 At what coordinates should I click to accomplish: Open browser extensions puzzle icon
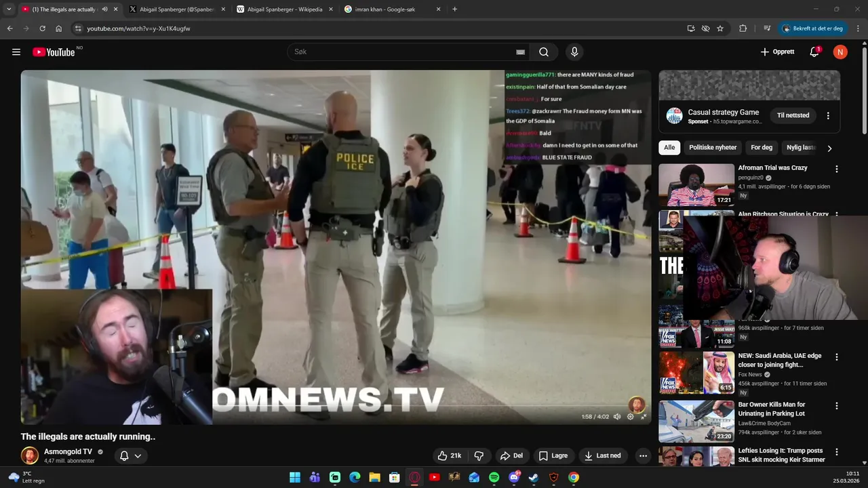[743, 28]
